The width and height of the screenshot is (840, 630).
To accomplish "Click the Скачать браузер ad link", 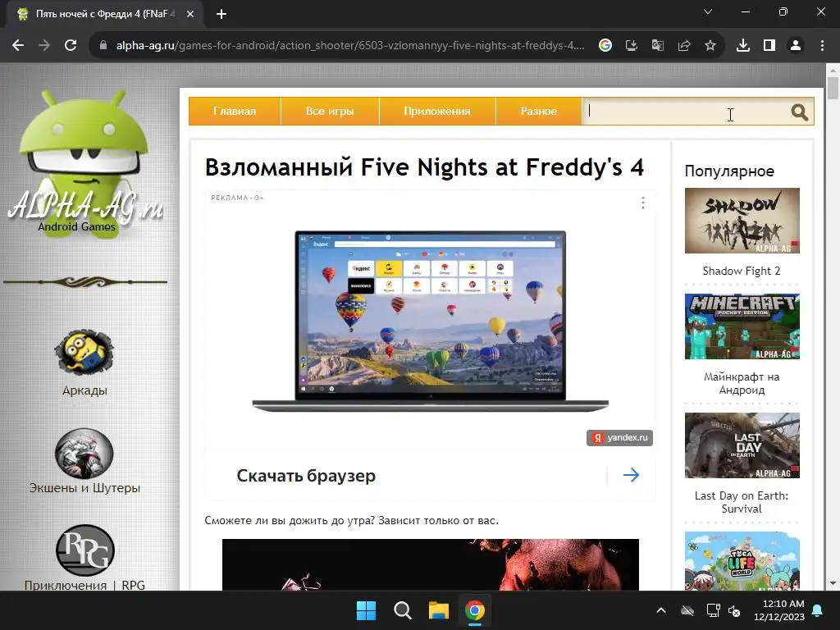I will [306, 476].
